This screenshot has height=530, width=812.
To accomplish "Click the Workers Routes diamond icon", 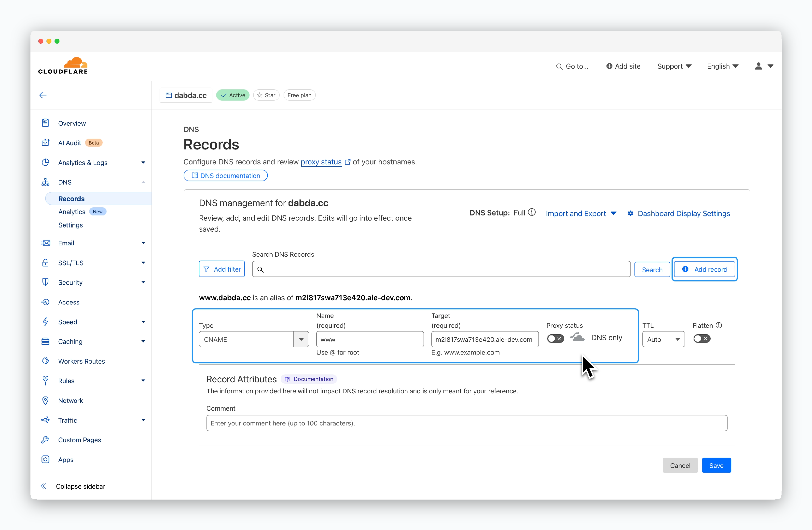I will coord(45,361).
